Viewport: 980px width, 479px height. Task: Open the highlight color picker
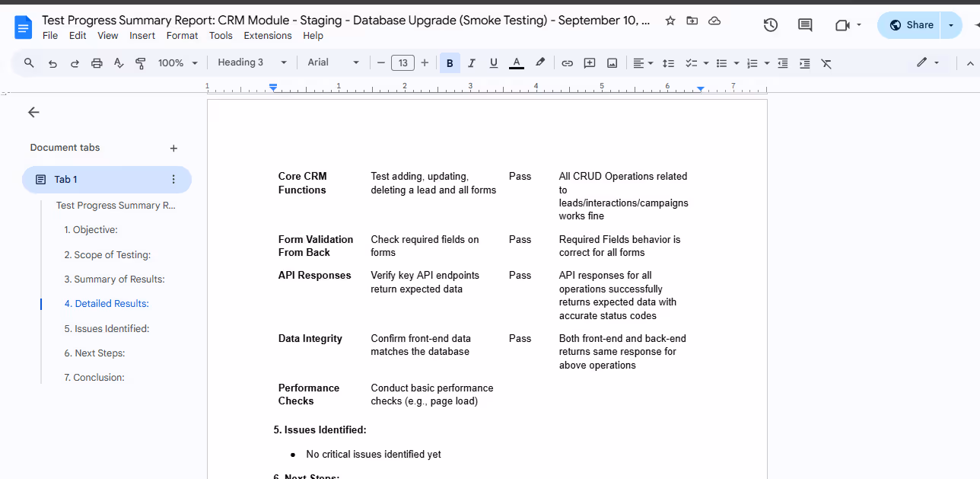pyautogui.click(x=540, y=63)
